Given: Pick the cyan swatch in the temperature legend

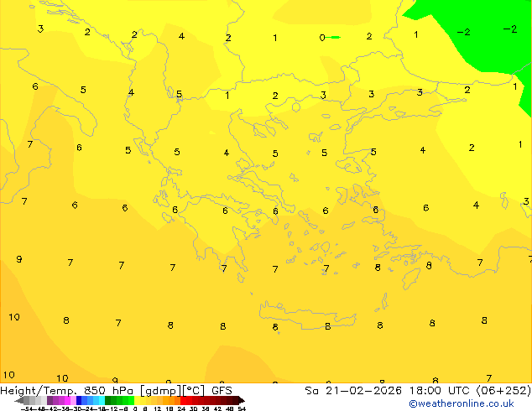Looking at the screenshot, I should pyautogui.click(x=102, y=400).
